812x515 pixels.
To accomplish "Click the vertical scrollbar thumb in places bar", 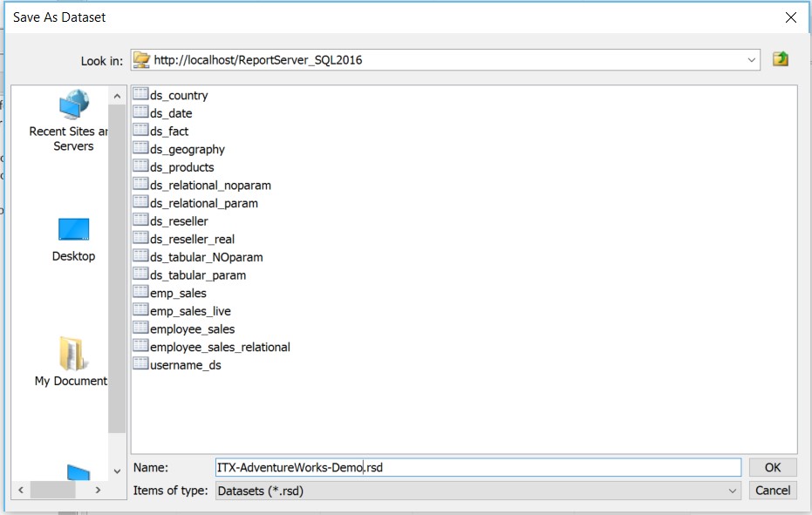I will [x=117, y=268].
